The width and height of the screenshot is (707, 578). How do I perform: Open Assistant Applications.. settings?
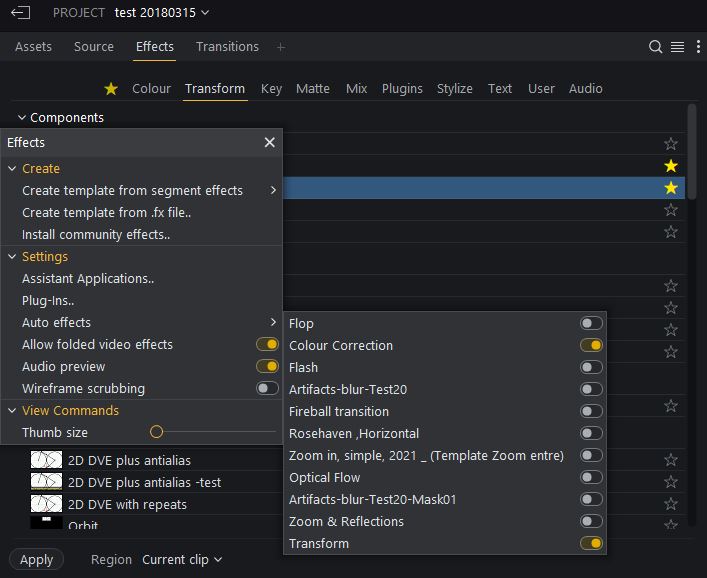88,279
